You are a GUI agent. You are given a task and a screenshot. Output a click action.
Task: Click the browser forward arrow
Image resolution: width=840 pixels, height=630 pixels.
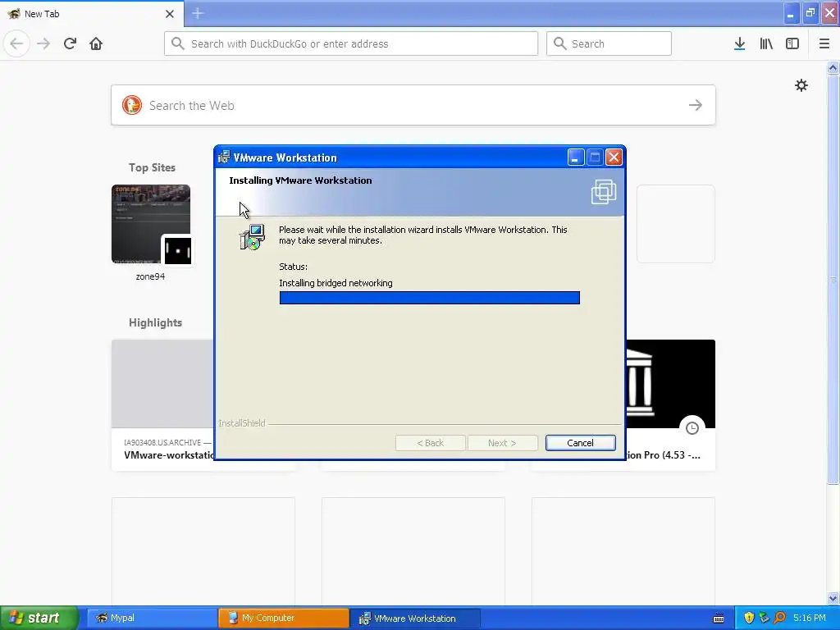pos(43,43)
